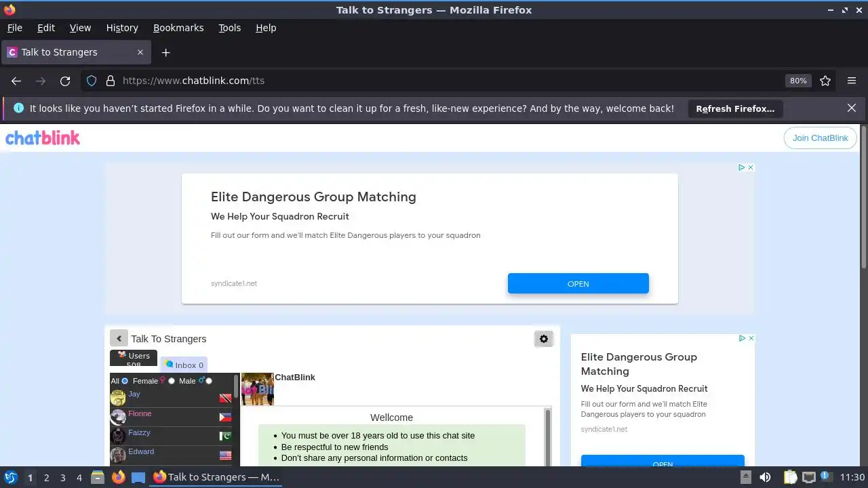Open the clipboard manager tray icon
The height and width of the screenshot is (488, 868).
pyautogui.click(x=789, y=477)
